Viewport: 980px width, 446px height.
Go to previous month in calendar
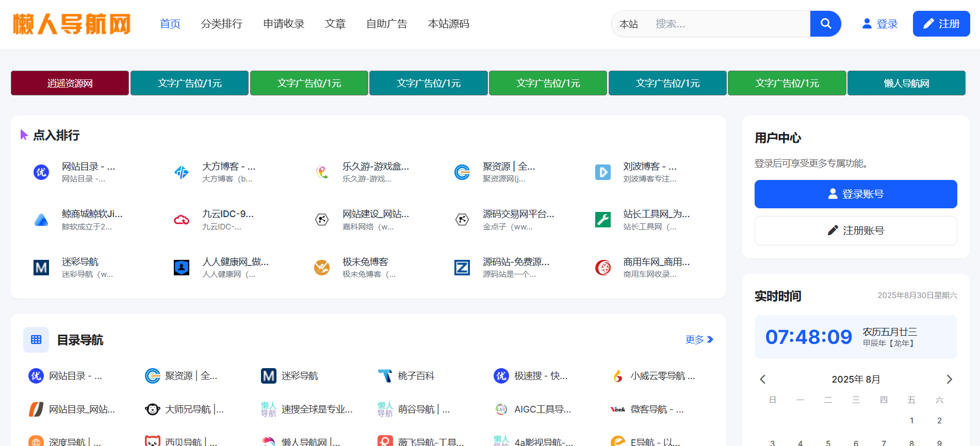click(763, 379)
